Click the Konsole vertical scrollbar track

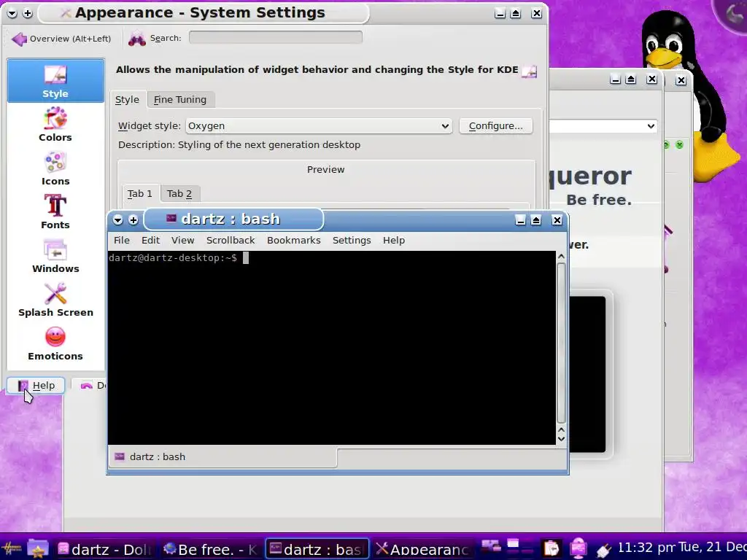pos(561,342)
